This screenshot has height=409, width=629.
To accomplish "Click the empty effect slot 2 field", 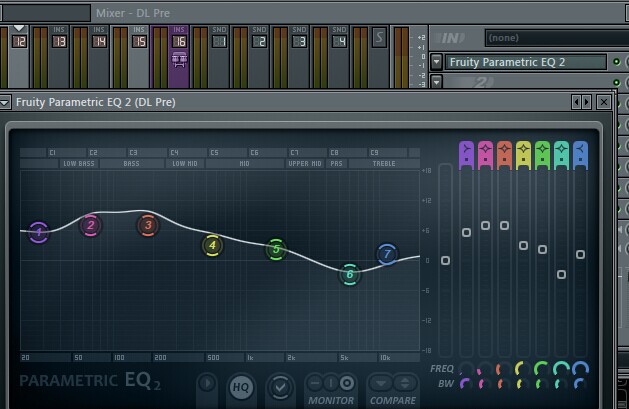I will point(526,82).
